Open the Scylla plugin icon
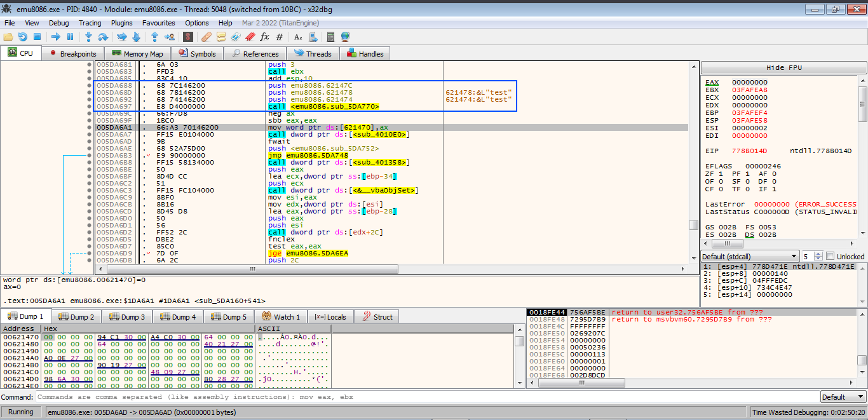Viewport: 868px width, 420px height. [x=189, y=37]
